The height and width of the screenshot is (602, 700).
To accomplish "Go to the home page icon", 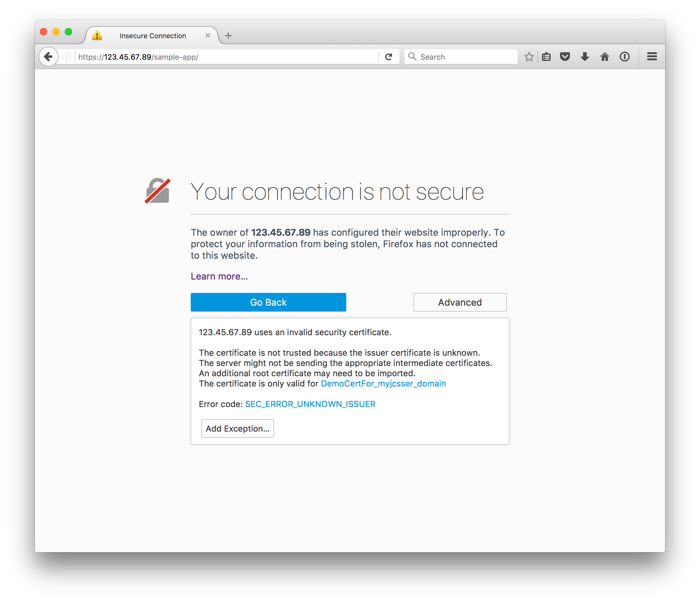I will (605, 57).
